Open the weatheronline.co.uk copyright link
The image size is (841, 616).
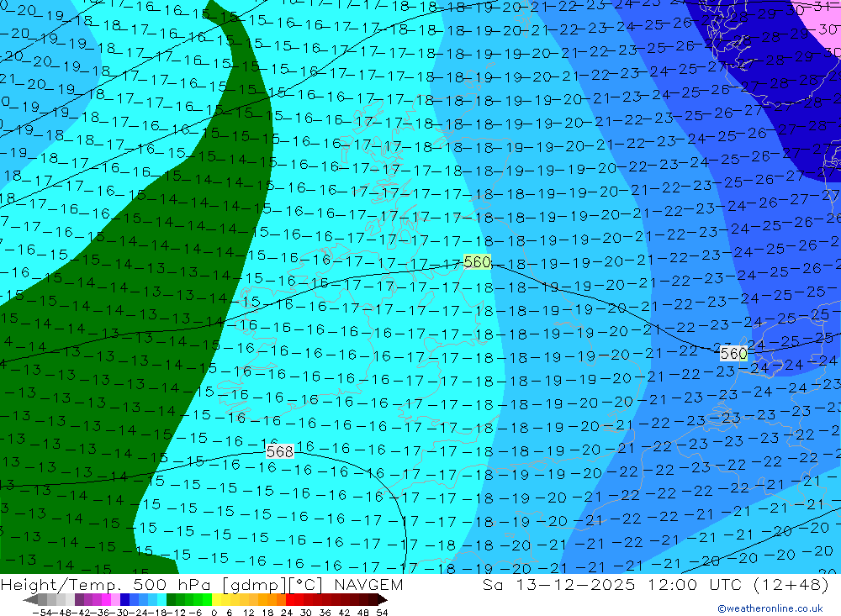(770, 608)
